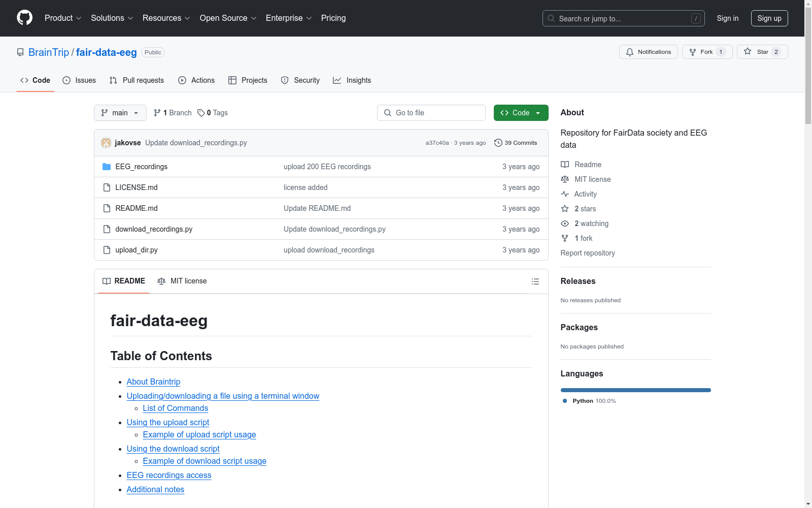This screenshot has height=508, width=812.
Task: Focus the Go to file field
Action: (431, 113)
